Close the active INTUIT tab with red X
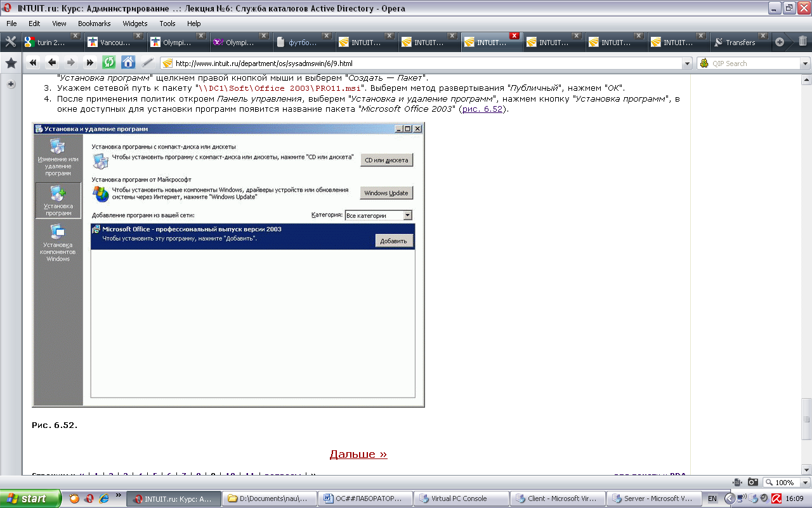 point(514,36)
